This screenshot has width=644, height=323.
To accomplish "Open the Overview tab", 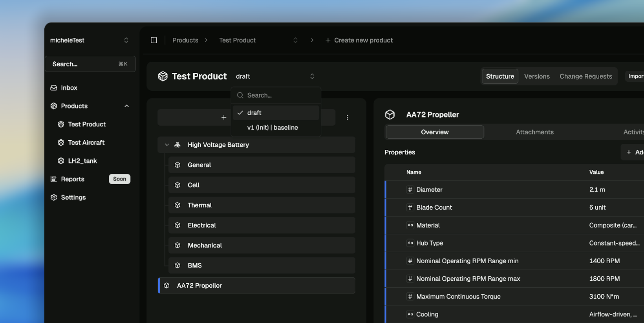I will [435, 132].
